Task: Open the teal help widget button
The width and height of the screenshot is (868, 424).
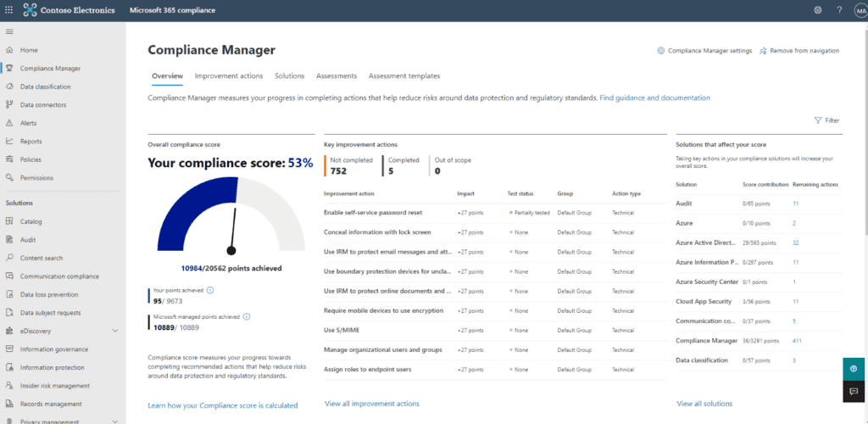Action: (854, 369)
